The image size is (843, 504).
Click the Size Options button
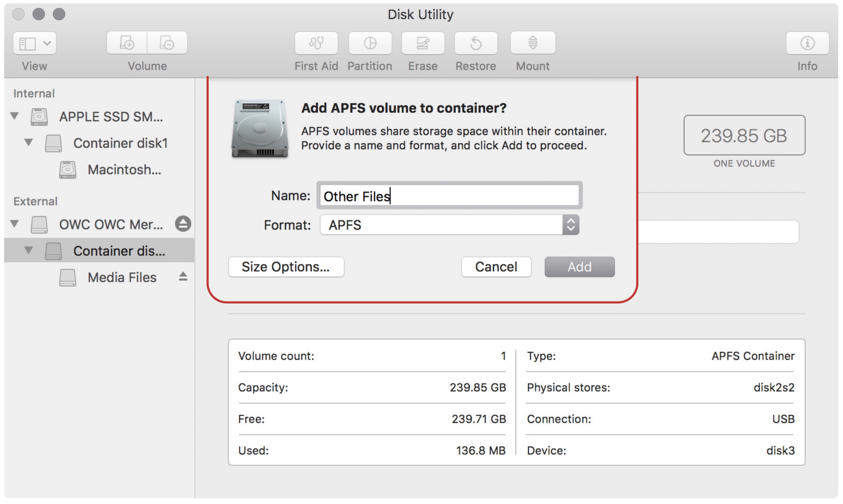point(286,267)
